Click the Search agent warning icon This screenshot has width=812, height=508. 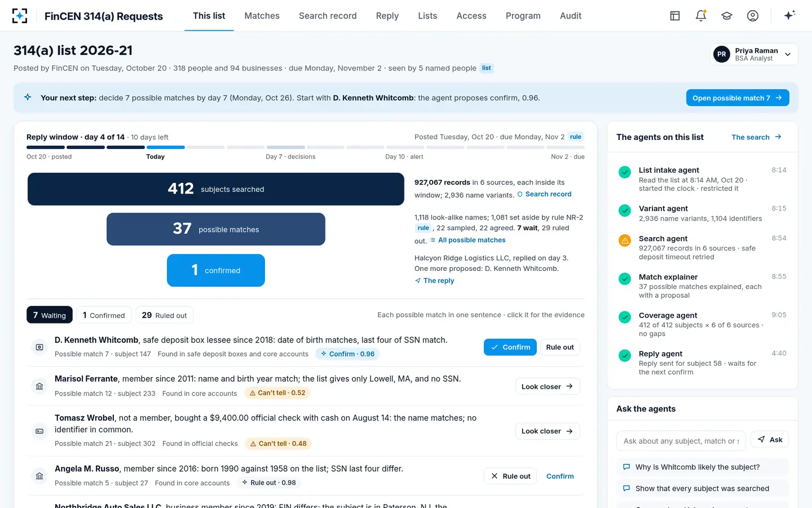(625, 240)
